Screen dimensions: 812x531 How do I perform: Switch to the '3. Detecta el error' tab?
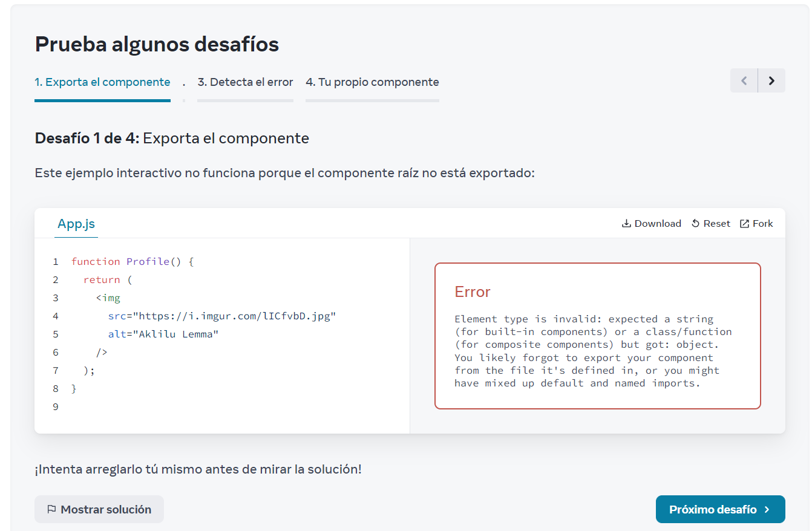click(245, 82)
